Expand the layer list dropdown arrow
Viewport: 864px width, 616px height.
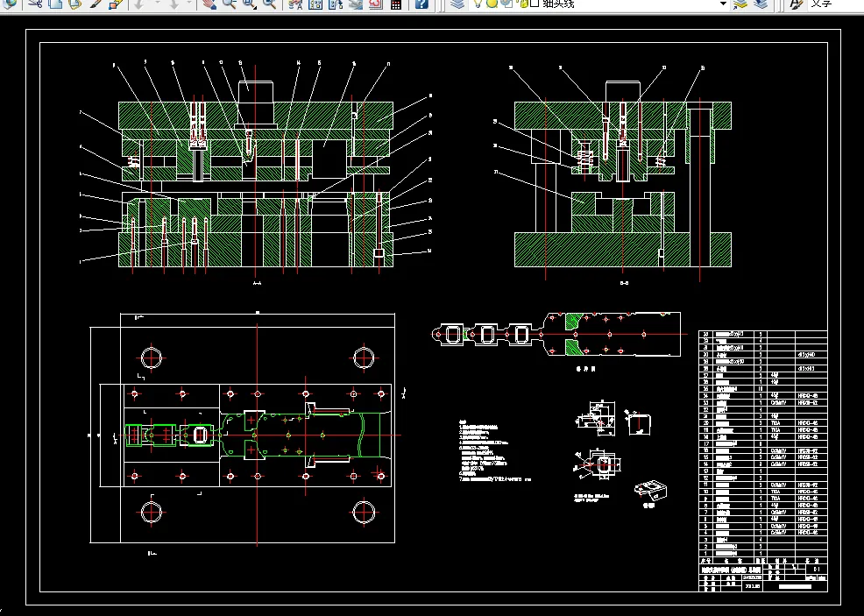coord(723,4)
